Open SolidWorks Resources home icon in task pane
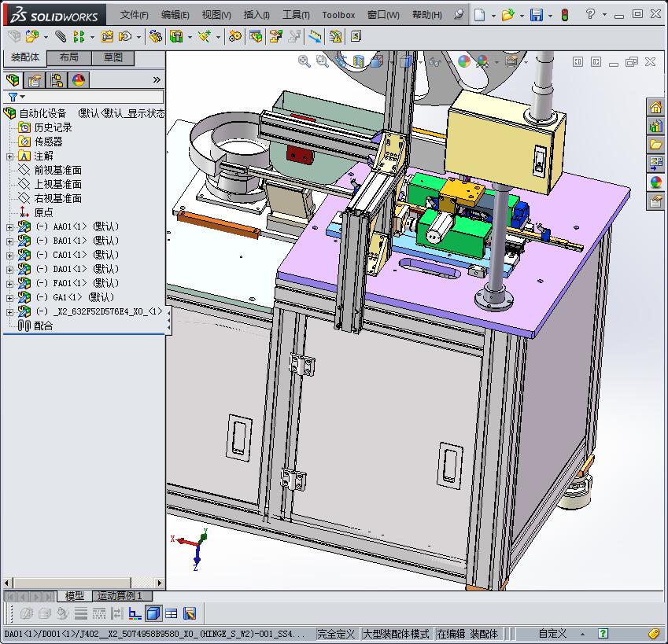 point(655,108)
